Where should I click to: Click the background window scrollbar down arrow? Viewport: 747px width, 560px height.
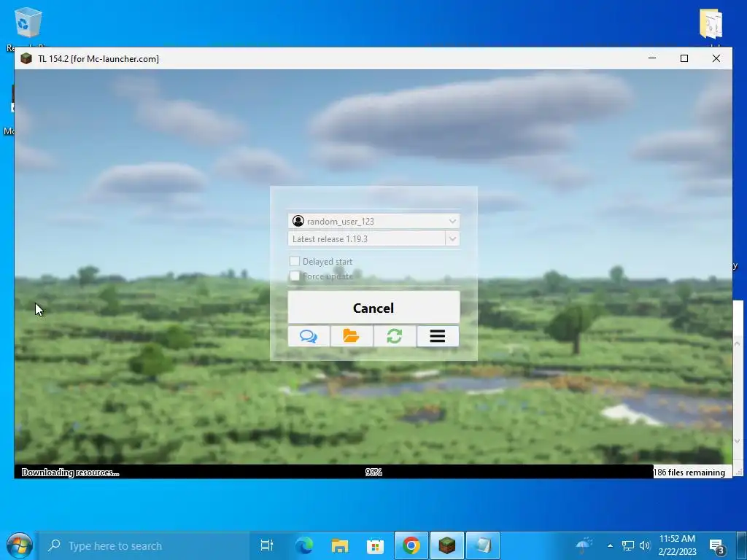(738, 441)
